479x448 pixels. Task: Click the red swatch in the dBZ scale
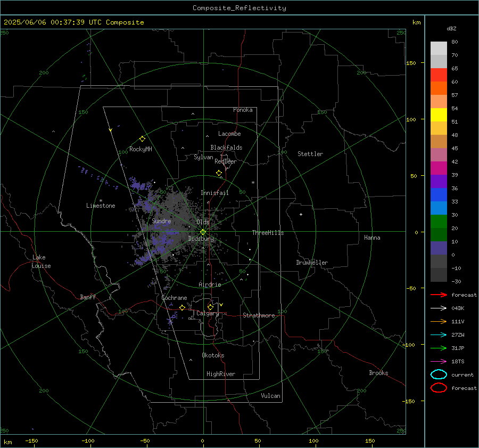[x=439, y=75]
